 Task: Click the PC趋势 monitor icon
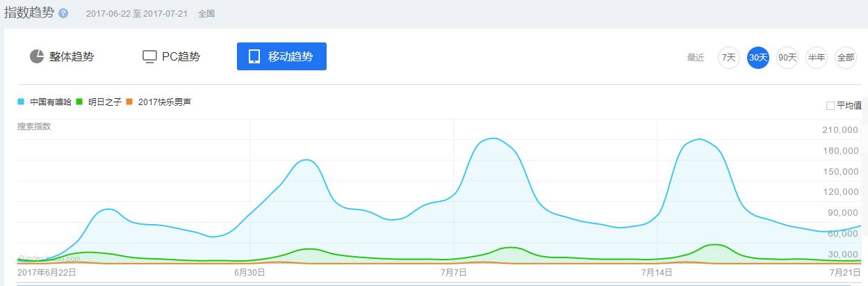pos(149,56)
